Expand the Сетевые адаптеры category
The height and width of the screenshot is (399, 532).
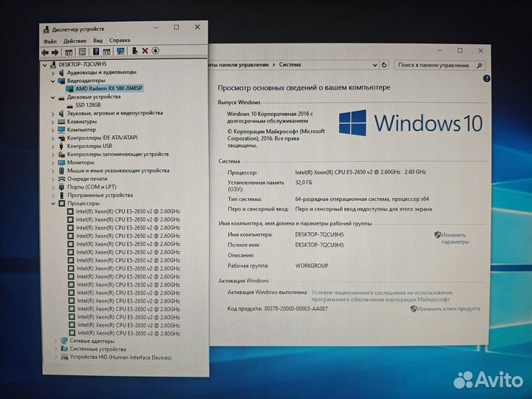(x=55, y=341)
